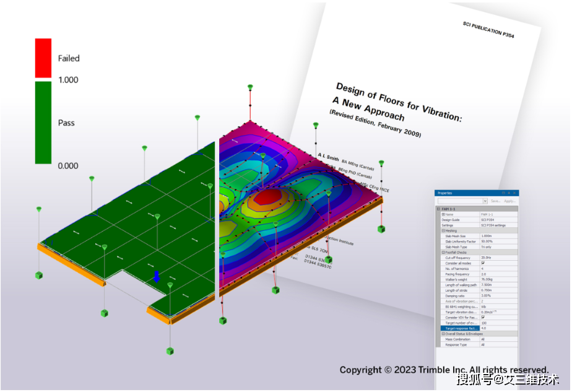Click the 1.000 legend value
The height and width of the screenshot is (392, 572).
[68, 80]
